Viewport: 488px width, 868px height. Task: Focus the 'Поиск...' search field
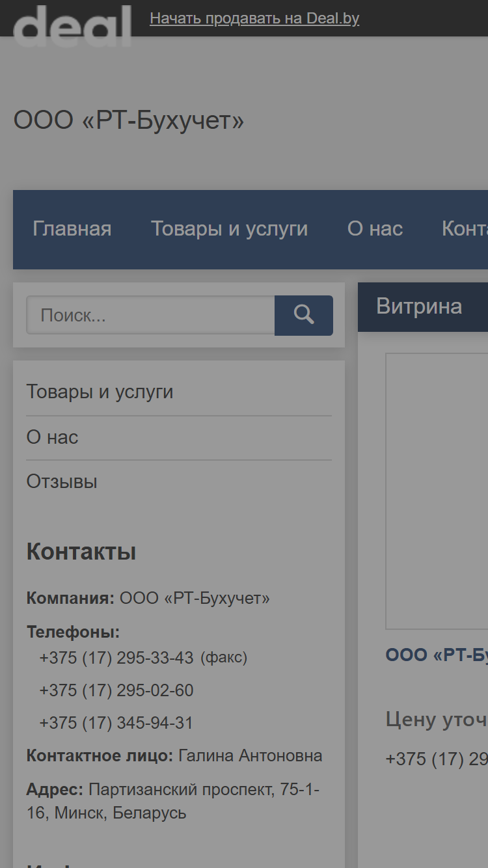point(150,316)
